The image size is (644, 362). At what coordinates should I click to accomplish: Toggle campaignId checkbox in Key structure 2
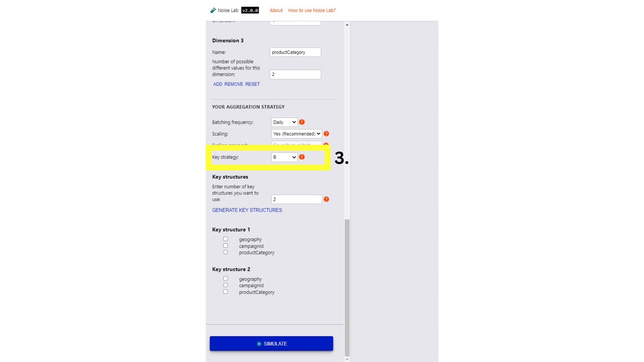click(226, 285)
